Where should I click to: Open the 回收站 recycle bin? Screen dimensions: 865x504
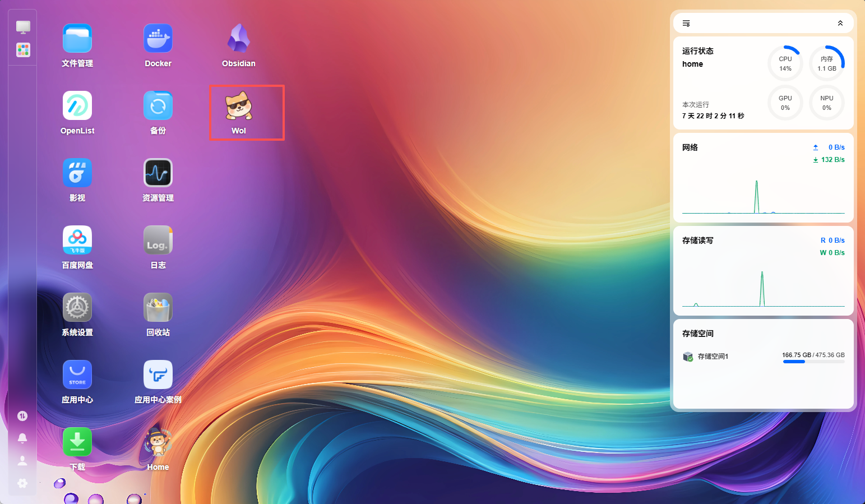pos(158,307)
